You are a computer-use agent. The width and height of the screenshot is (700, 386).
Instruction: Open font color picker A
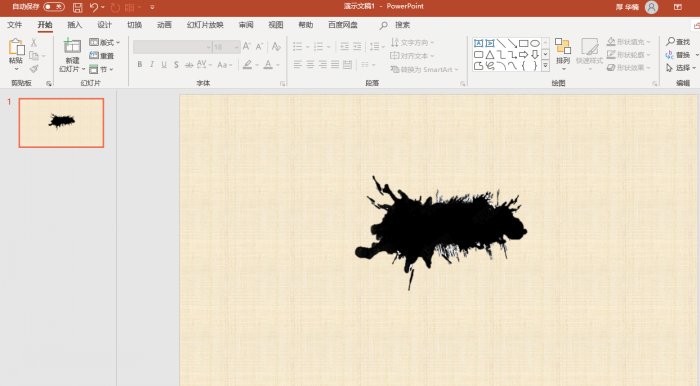pyautogui.click(x=268, y=65)
